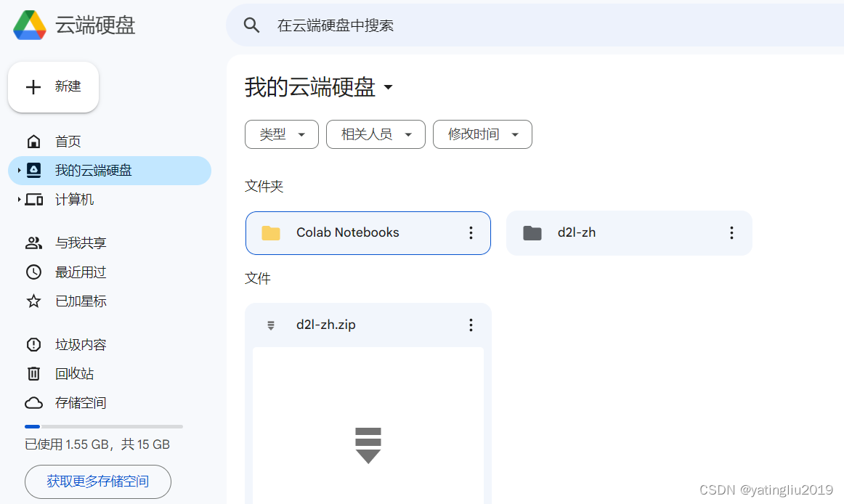Image resolution: width=844 pixels, height=504 pixels.
Task: Expand the 我的云端硬盘 title dropdown arrow
Action: (389, 86)
